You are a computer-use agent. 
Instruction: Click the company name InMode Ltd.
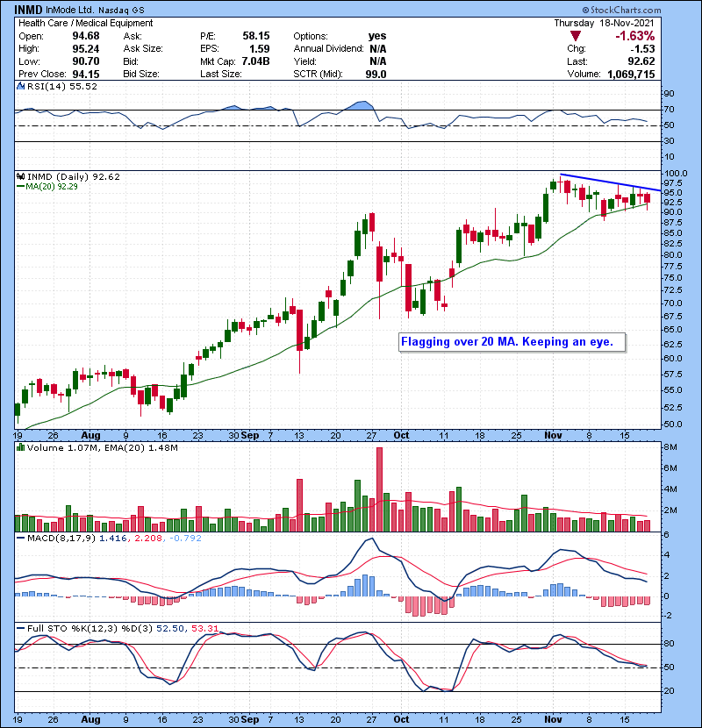tap(69, 10)
